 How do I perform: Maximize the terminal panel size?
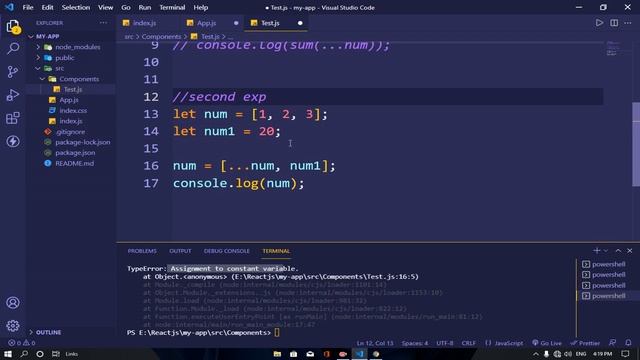click(618, 251)
